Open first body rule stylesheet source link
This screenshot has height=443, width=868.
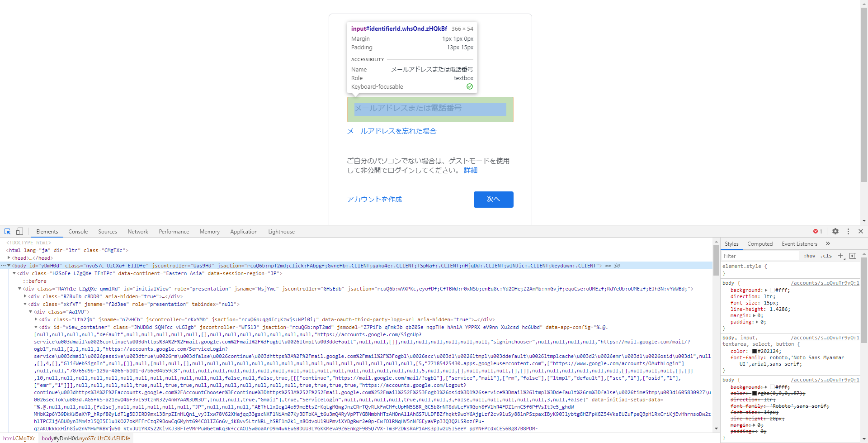click(x=825, y=283)
